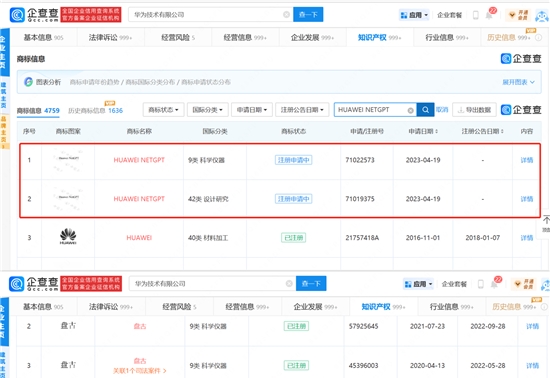
Task: Clear the HUAWEI NETGPT trademark search field
Action: (410, 110)
